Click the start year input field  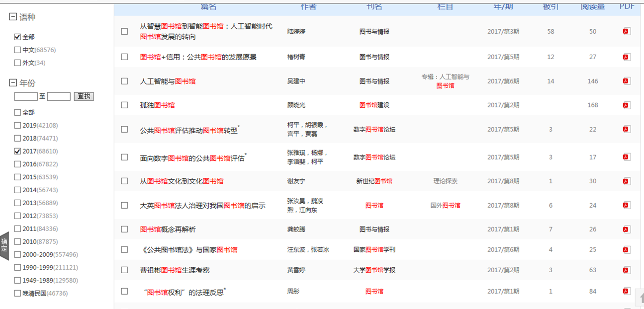[26, 96]
